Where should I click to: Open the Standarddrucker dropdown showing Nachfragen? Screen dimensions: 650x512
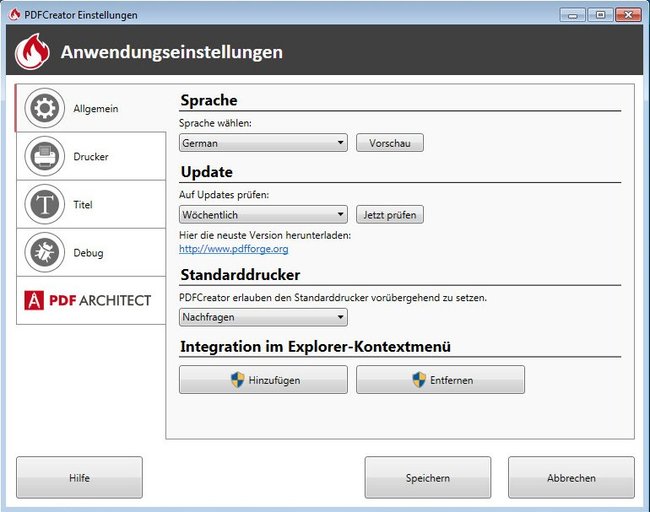(x=263, y=317)
